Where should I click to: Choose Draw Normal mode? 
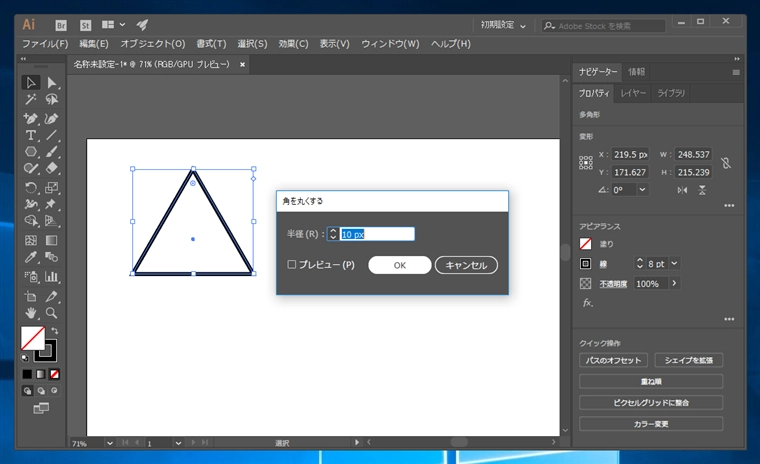(x=28, y=391)
